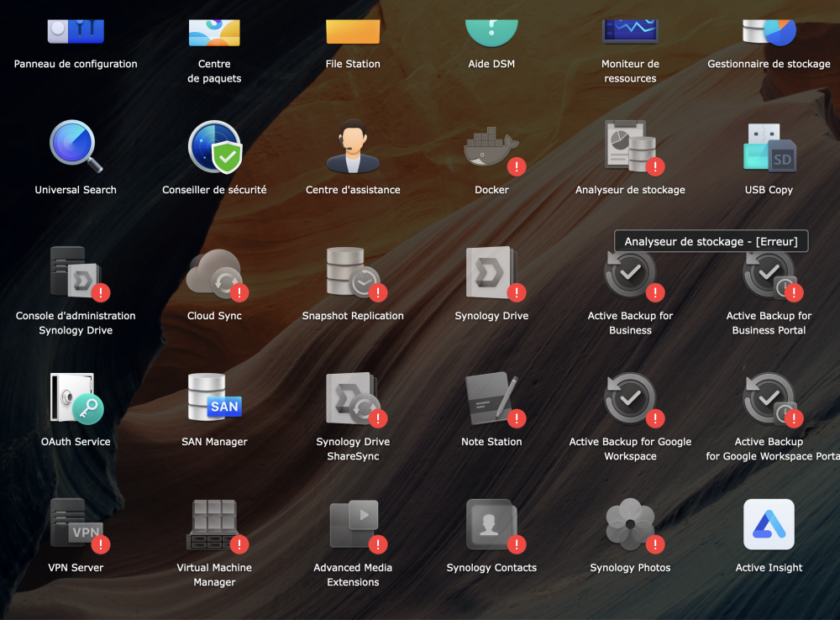Viewport: 840px width, 620px height.
Task: Open the Synology Drive app
Action: [491, 274]
